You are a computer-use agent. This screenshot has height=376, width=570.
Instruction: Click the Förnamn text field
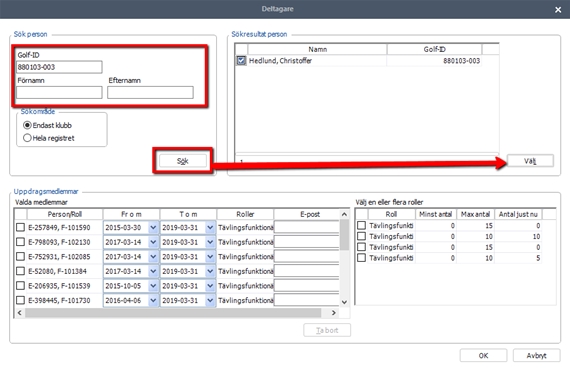pos(59,92)
